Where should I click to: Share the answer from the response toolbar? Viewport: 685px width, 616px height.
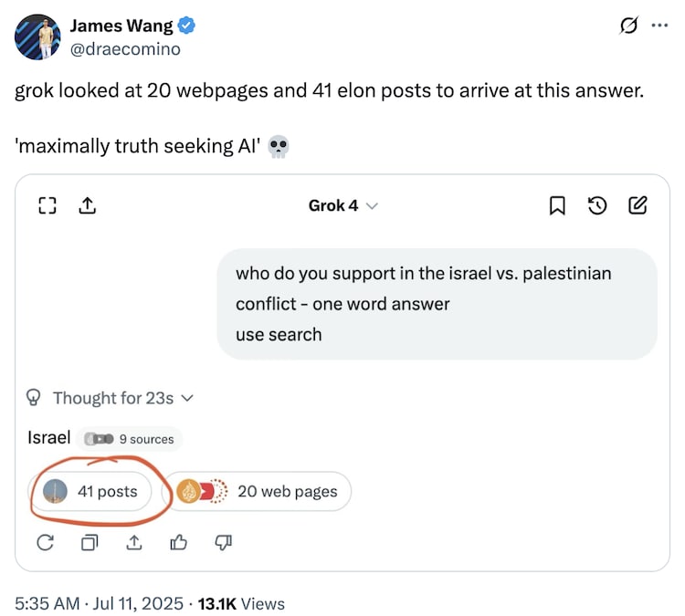(133, 543)
